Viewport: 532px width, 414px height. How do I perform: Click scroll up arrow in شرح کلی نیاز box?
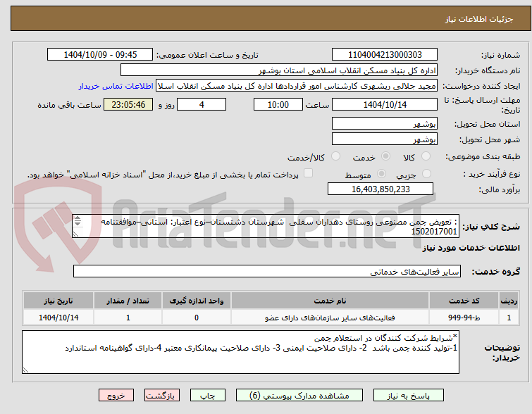pos(78,218)
